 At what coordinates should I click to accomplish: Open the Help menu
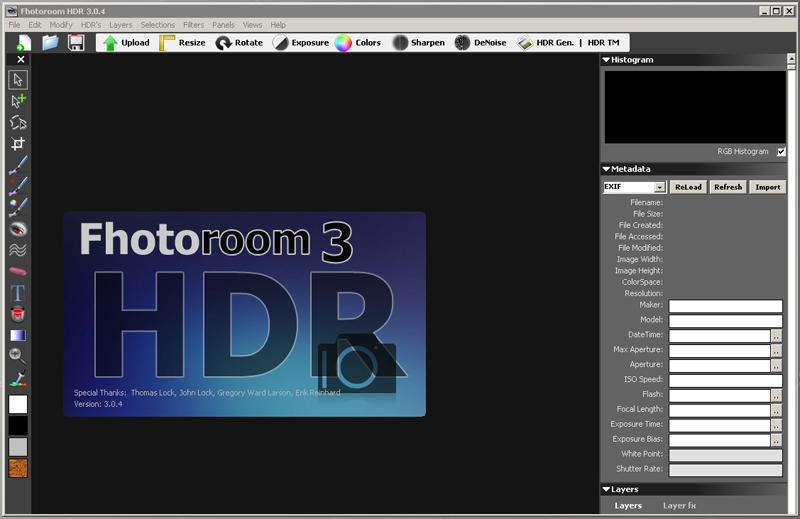pos(278,24)
